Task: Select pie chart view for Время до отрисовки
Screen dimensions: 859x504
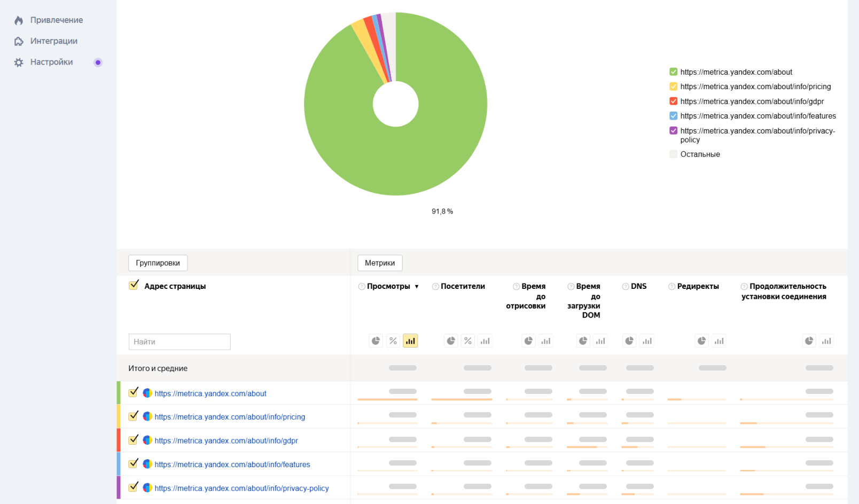Action: (x=529, y=341)
